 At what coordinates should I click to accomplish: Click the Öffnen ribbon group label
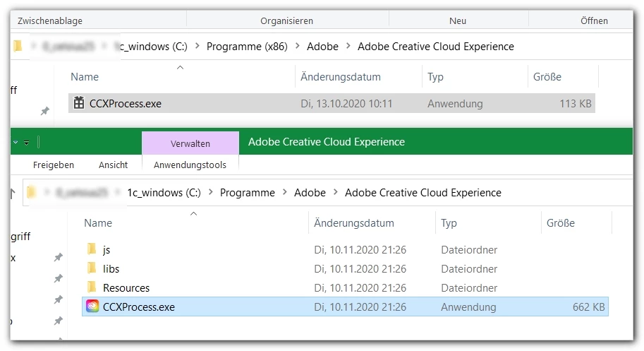tap(594, 20)
